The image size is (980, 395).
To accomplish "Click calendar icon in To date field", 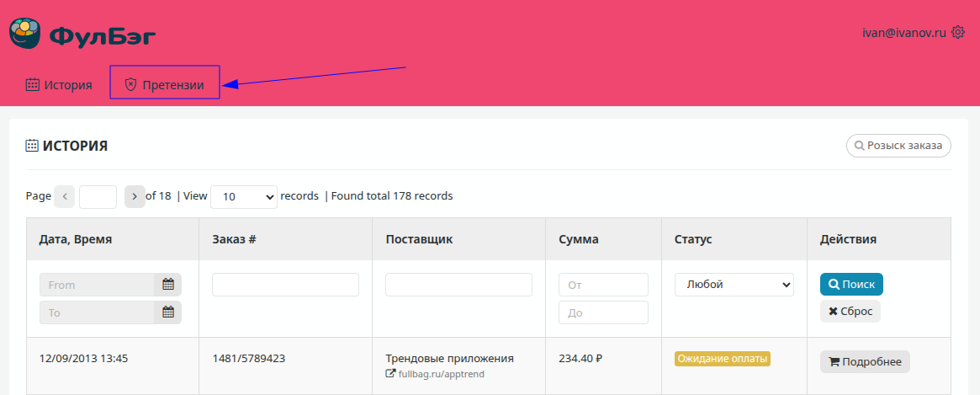I will pyautogui.click(x=167, y=312).
